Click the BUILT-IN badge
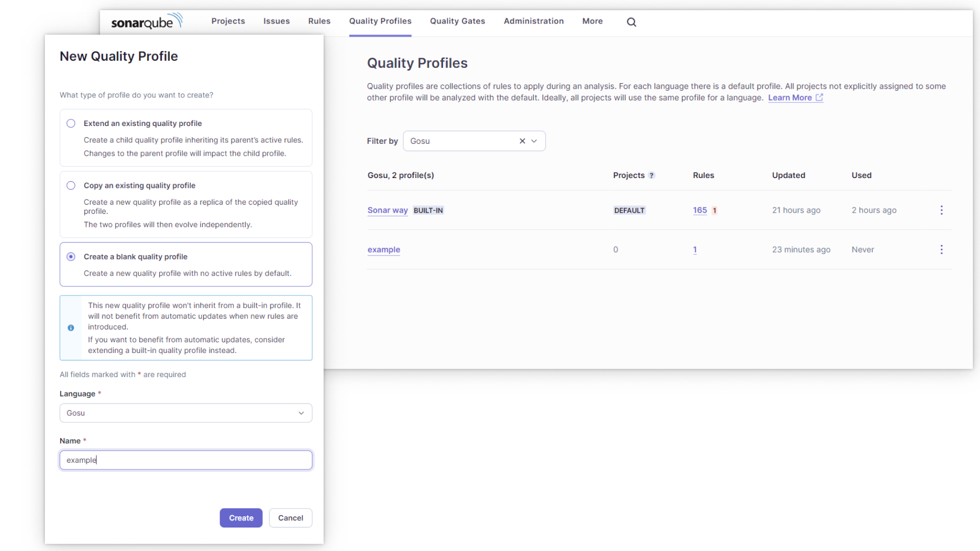 (x=428, y=211)
